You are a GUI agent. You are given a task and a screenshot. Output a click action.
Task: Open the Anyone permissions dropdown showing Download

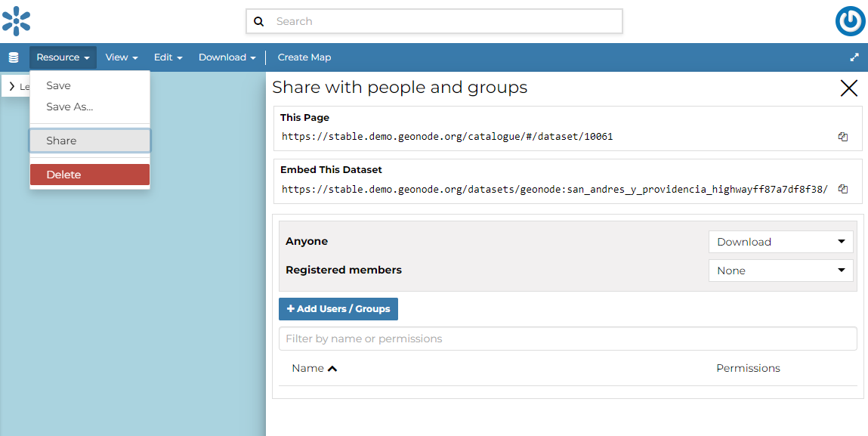[x=780, y=241]
